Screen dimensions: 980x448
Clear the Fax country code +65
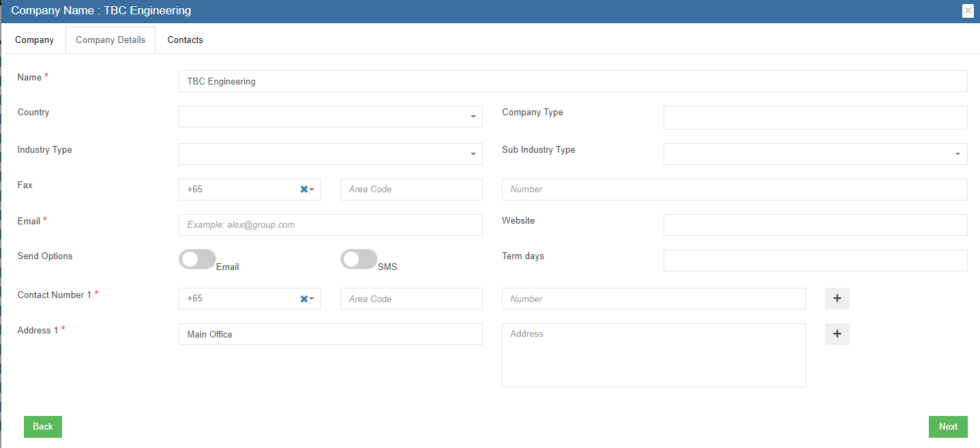[x=303, y=190]
